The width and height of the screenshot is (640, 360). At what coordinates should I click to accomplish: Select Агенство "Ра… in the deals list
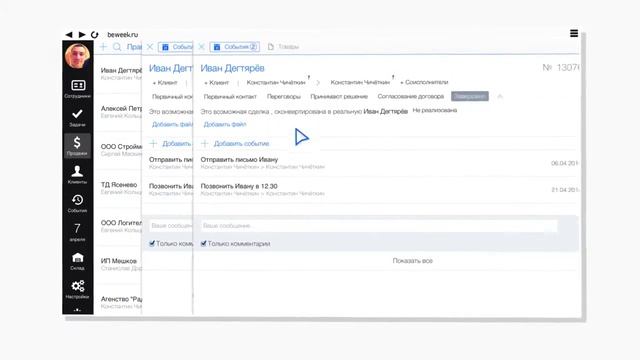click(121, 299)
